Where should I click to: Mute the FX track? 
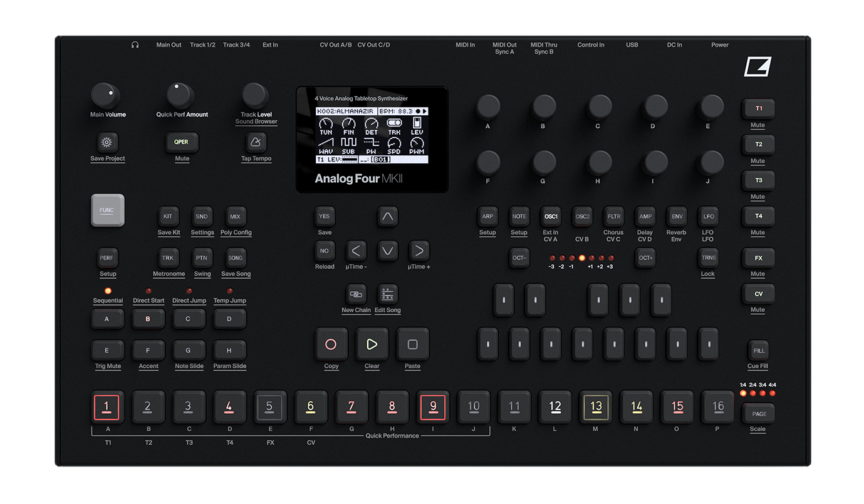coord(758,258)
